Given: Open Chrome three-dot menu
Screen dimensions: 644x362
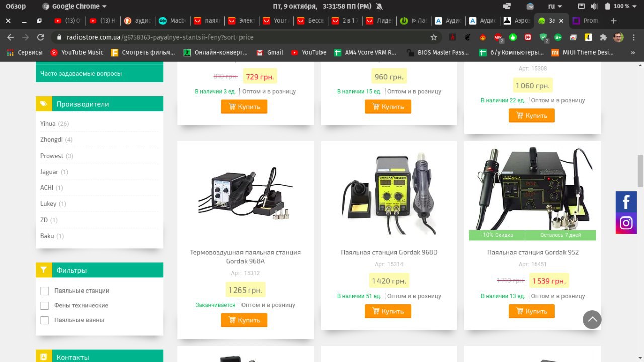Looking at the screenshot, I should tap(634, 37).
